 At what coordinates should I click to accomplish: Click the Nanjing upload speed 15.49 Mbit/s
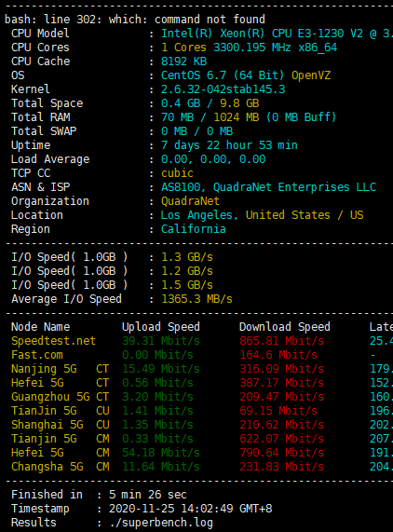pyautogui.click(x=161, y=368)
